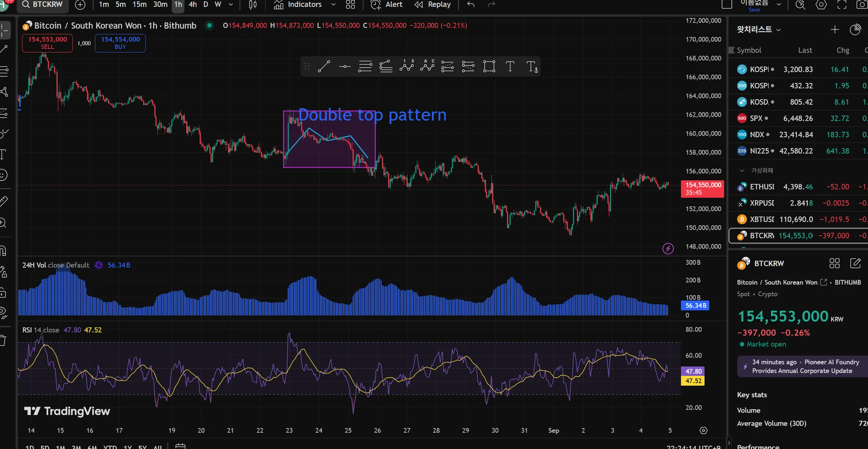
Task: Select the 4h timeframe
Action: 193,5
